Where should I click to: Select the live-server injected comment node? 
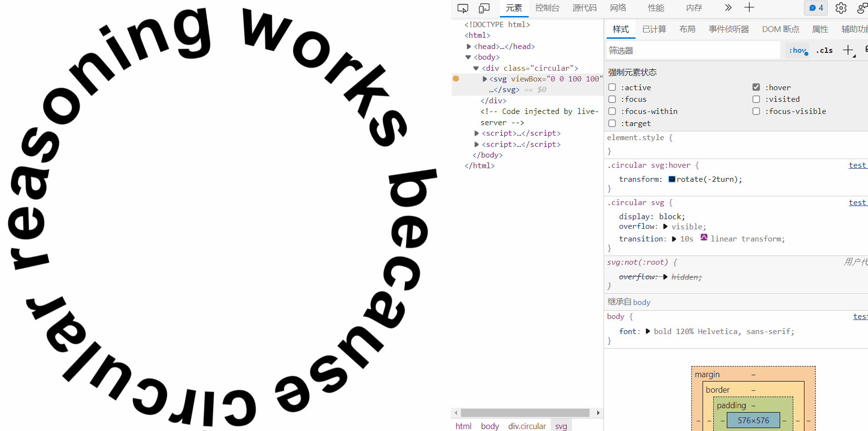pyautogui.click(x=540, y=117)
